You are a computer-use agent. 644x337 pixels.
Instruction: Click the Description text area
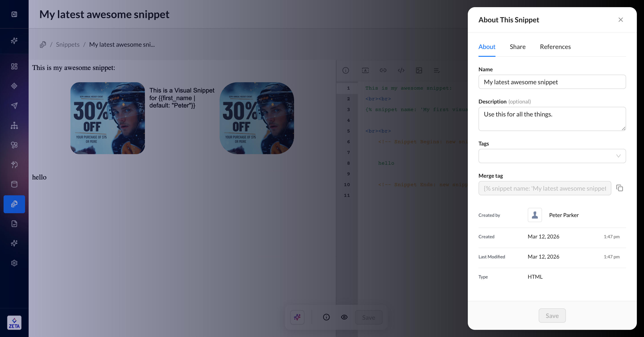tap(552, 119)
